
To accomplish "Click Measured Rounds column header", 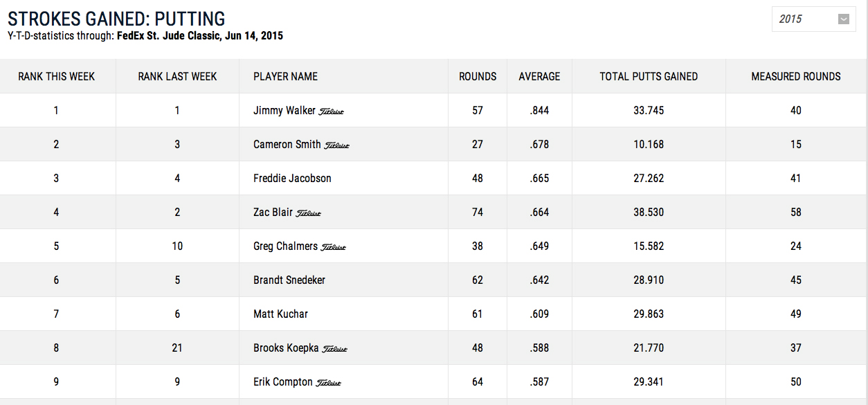I will coord(796,77).
